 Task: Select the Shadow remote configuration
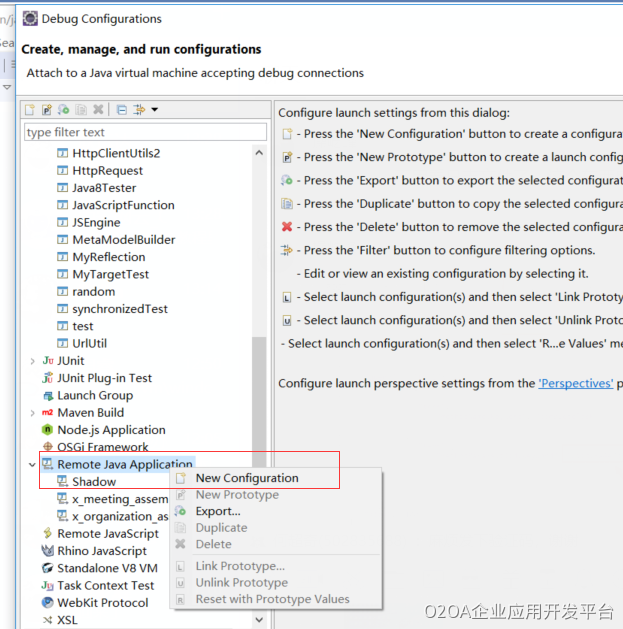pyautogui.click(x=93, y=482)
